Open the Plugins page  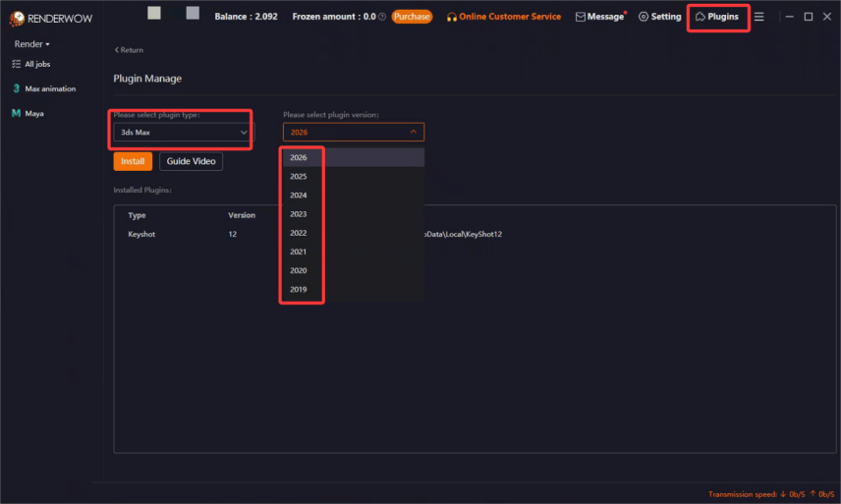(717, 17)
